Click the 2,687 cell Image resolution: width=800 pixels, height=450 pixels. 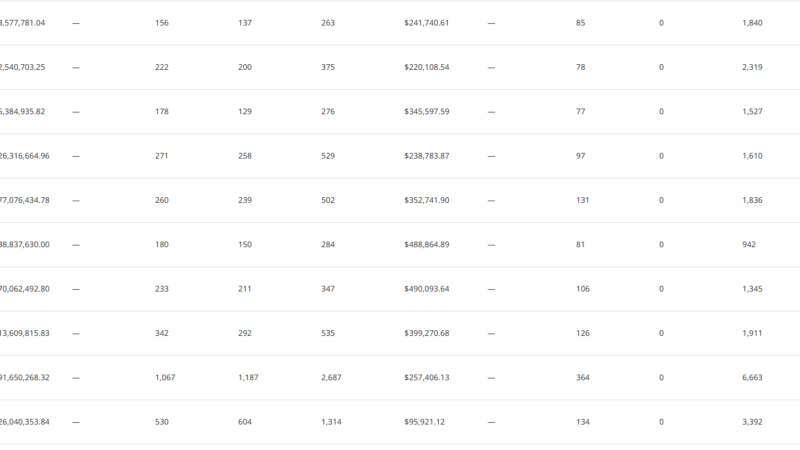331,378
